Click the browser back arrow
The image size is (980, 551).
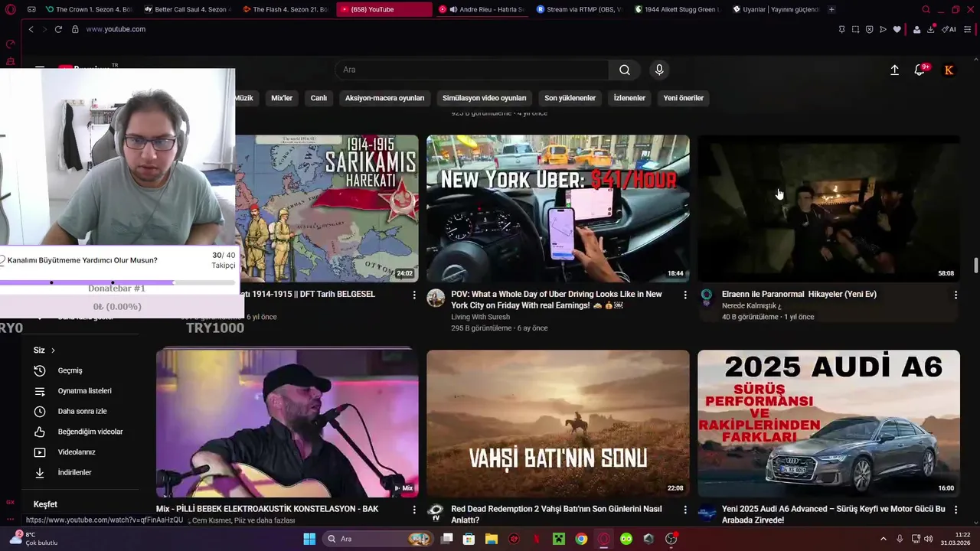[31, 29]
